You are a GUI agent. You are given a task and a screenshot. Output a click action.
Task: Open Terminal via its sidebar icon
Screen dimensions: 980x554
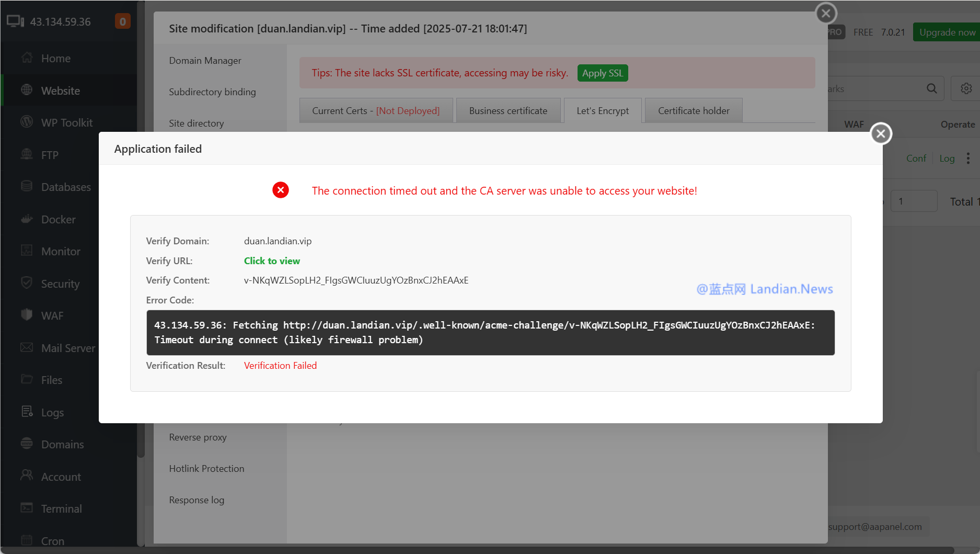tap(27, 508)
